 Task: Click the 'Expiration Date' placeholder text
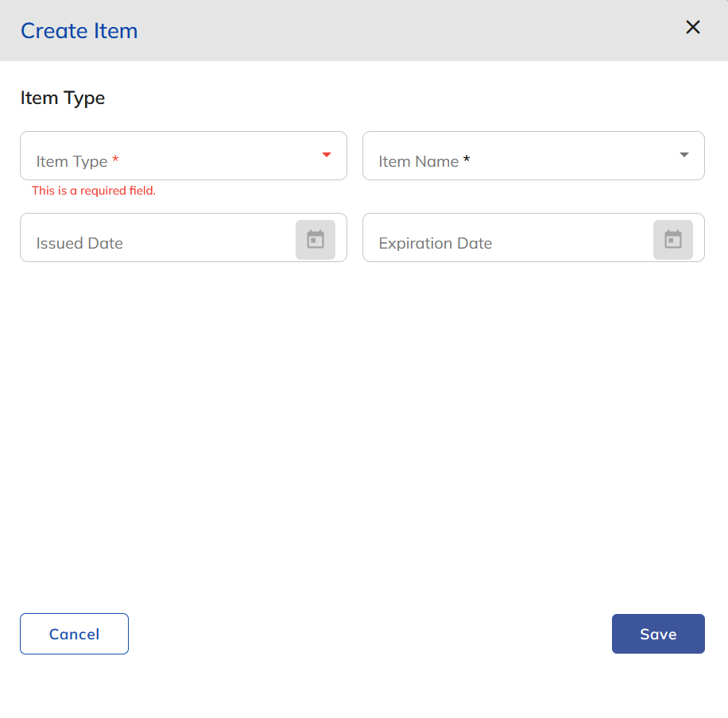click(x=435, y=244)
